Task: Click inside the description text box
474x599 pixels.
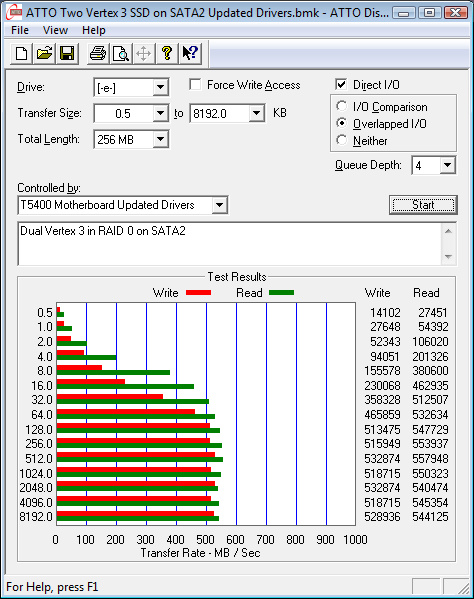Action: click(229, 244)
